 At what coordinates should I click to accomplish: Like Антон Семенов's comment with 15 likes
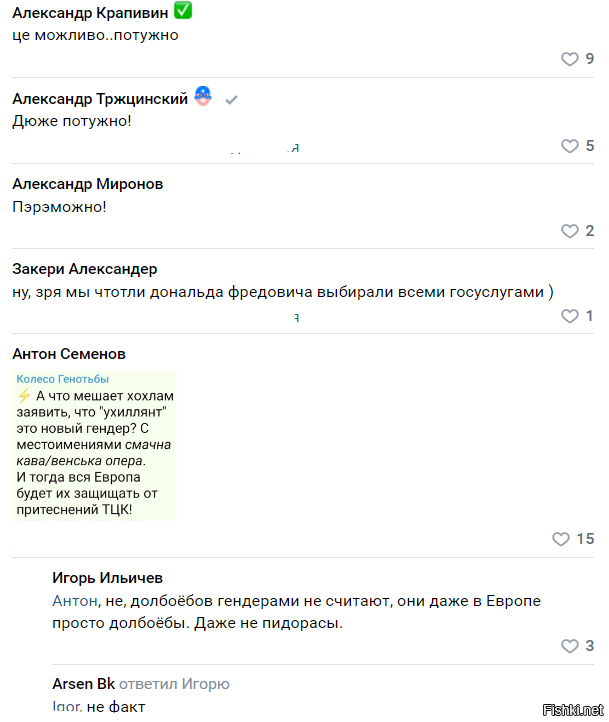coord(561,539)
